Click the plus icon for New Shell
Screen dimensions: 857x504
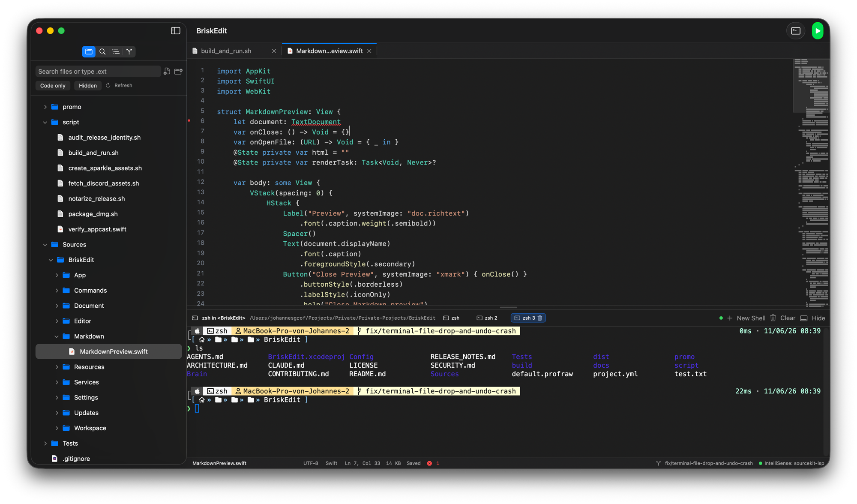point(730,318)
